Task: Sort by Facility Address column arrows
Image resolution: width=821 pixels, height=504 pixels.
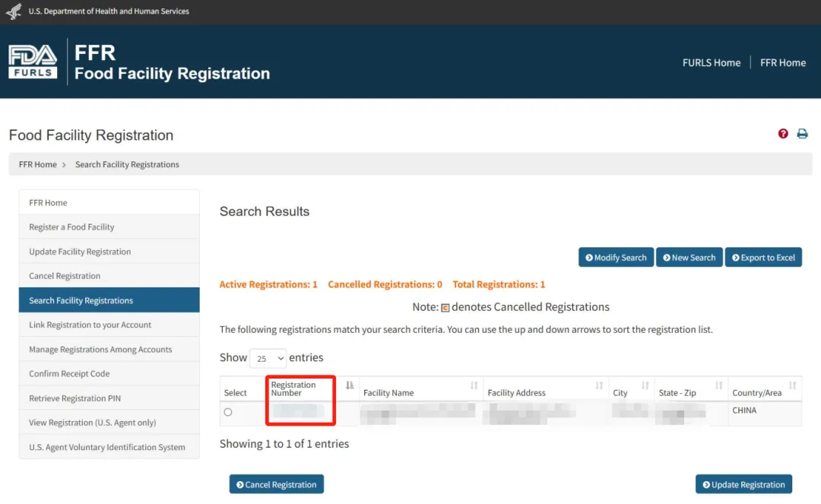Action: coord(599,385)
